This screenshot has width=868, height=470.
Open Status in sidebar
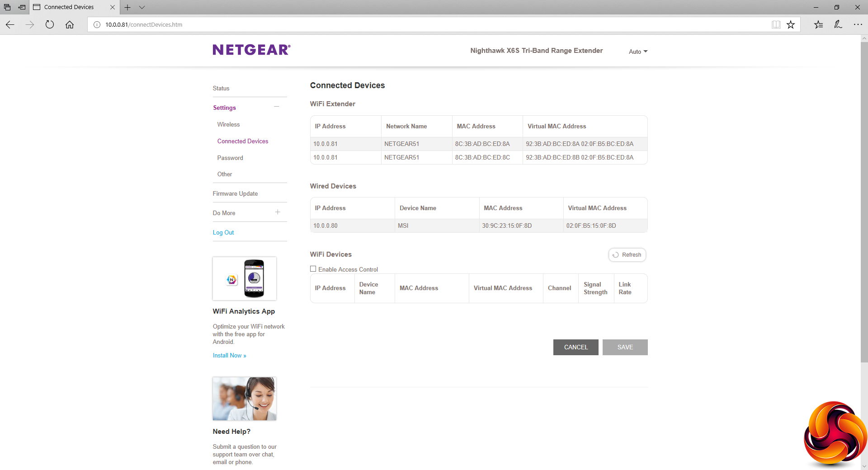pyautogui.click(x=221, y=88)
